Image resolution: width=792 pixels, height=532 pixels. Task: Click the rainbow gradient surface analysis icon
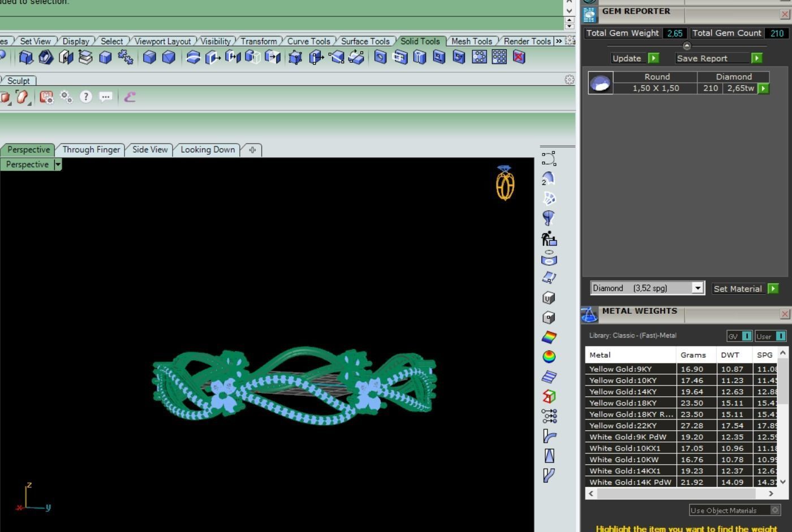(x=549, y=337)
